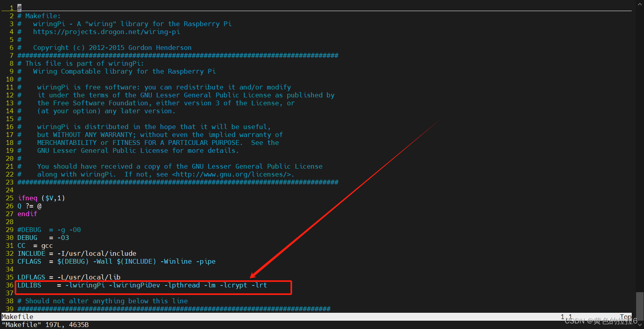Click the '-Winline -pipe' flags text

(188, 261)
